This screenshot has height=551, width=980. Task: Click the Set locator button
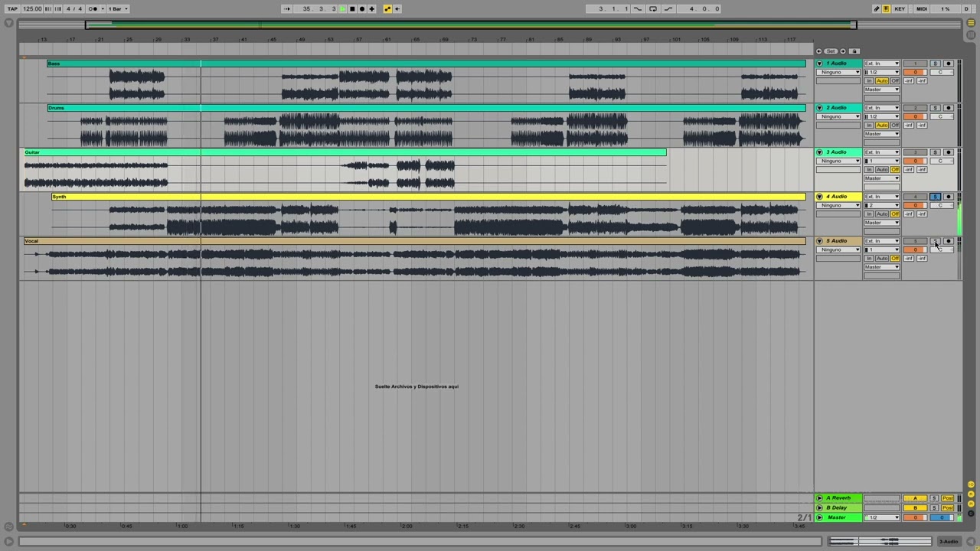click(831, 51)
